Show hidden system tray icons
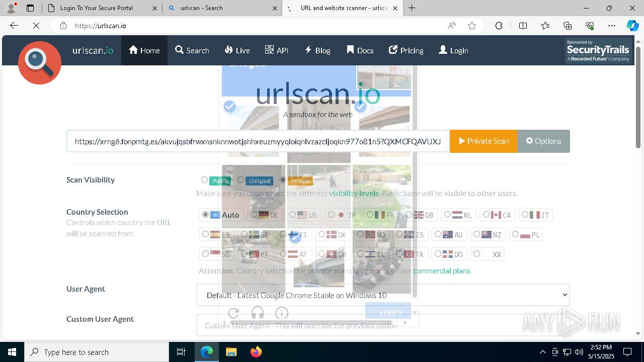 [x=542, y=352]
